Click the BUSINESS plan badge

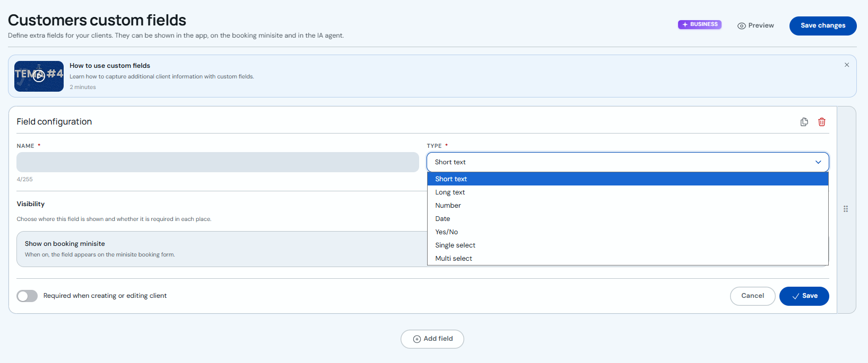[x=699, y=24]
